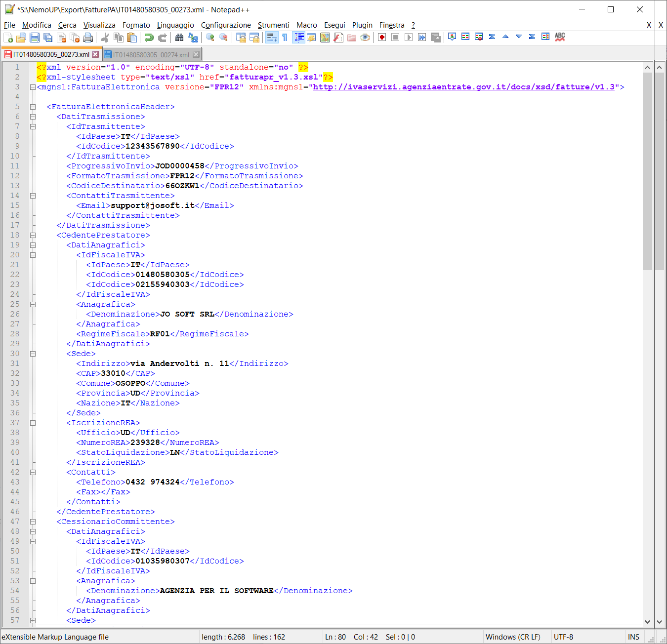Click Windows (CR LF) in status bar

[513, 637]
